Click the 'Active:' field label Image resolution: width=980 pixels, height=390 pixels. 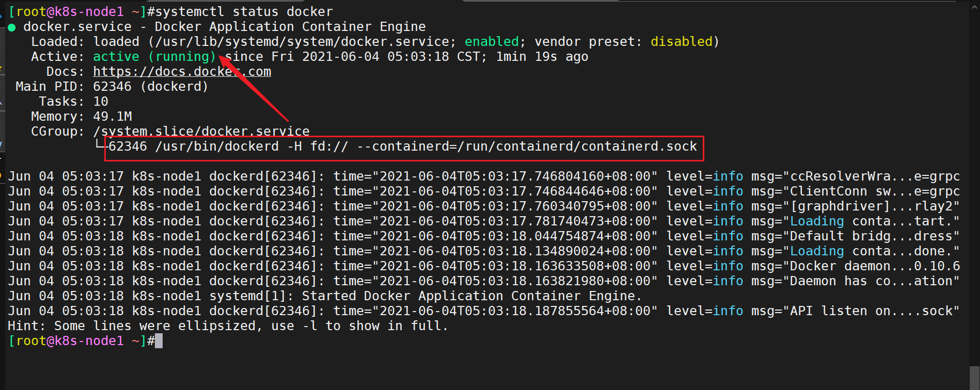click(x=58, y=56)
